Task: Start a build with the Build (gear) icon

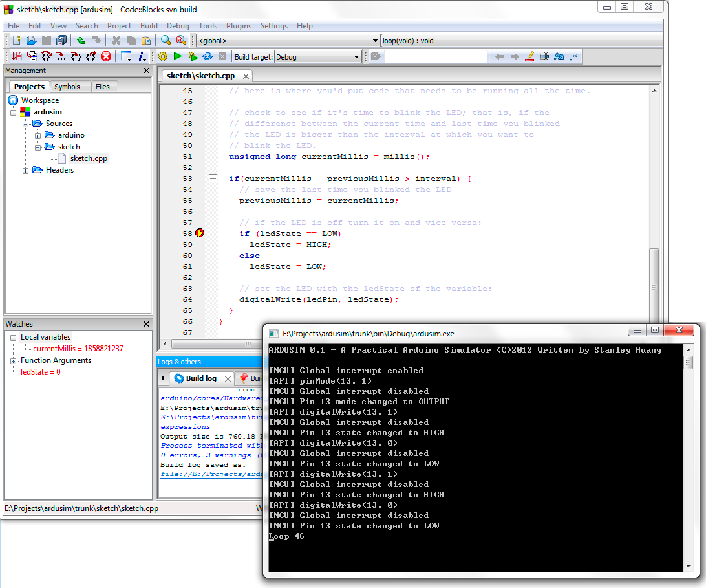Action: pos(163,56)
